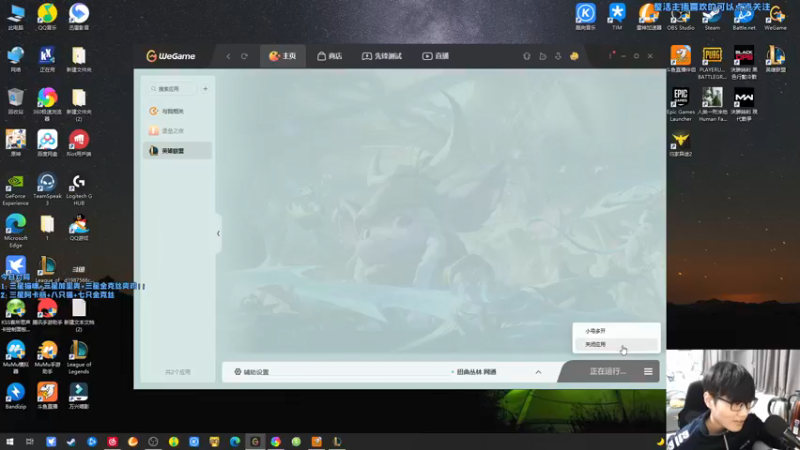Open the WeGame notification dot menu icon
Screen dimensions: 800x450
[611, 55]
